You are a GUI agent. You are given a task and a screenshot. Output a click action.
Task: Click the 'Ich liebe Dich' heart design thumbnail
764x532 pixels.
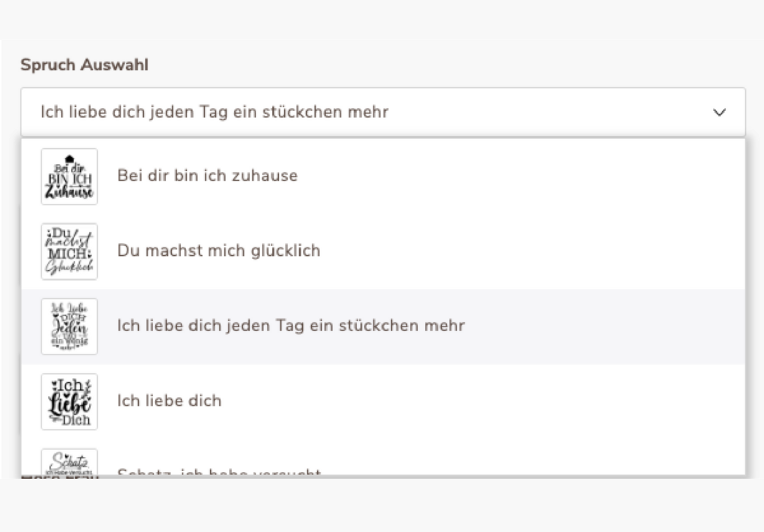pyautogui.click(x=69, y=401)
